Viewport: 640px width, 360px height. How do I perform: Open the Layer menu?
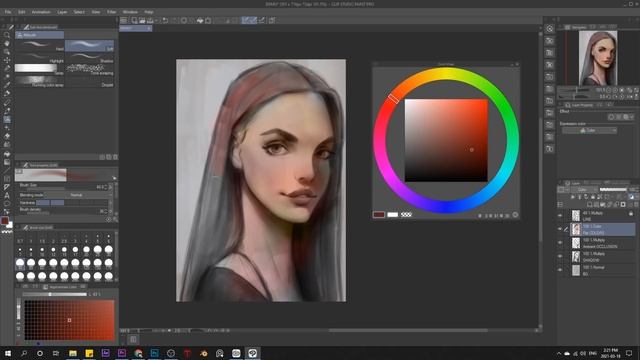(x=62, y=12)
